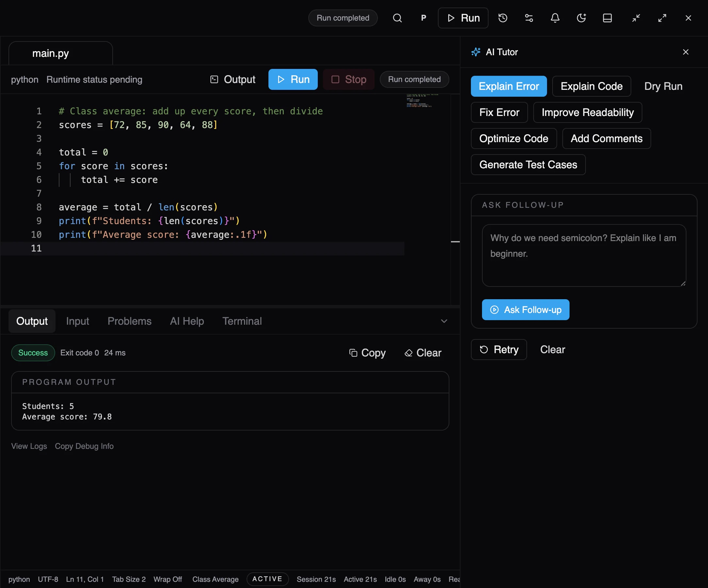This screenshot has width=708, height=588.
Task: Switch to the Input tab
Action: 77,321
